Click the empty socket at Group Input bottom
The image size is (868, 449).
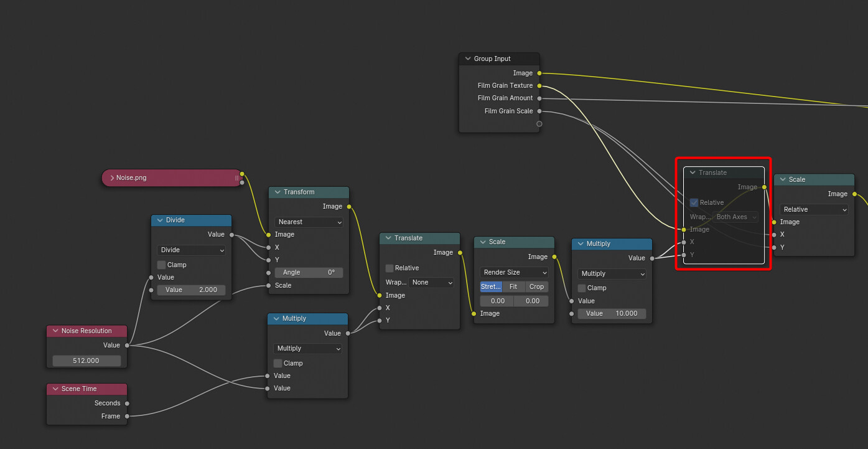click(x=539, y=123)
